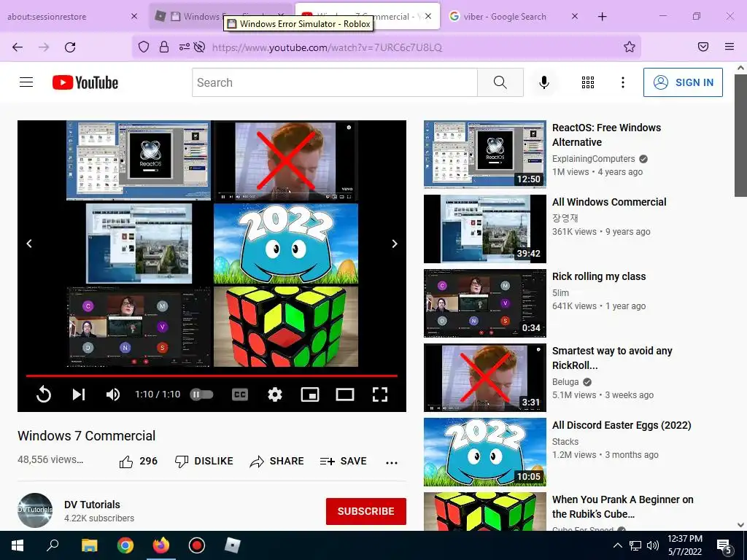The height and width of the screenshot is (560, 747).
Task: Click Rubik's Cube end-screen suggestion in player
Action: tap(286, 327)
